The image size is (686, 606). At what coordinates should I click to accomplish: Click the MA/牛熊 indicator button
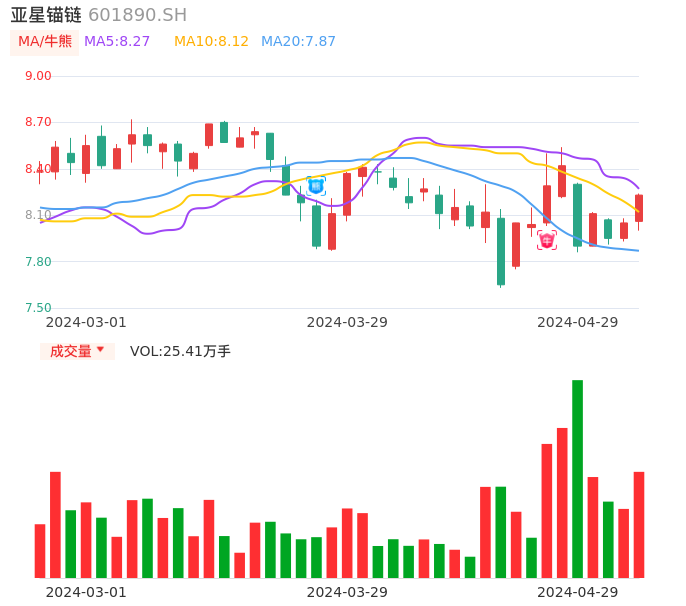point(45,42)
